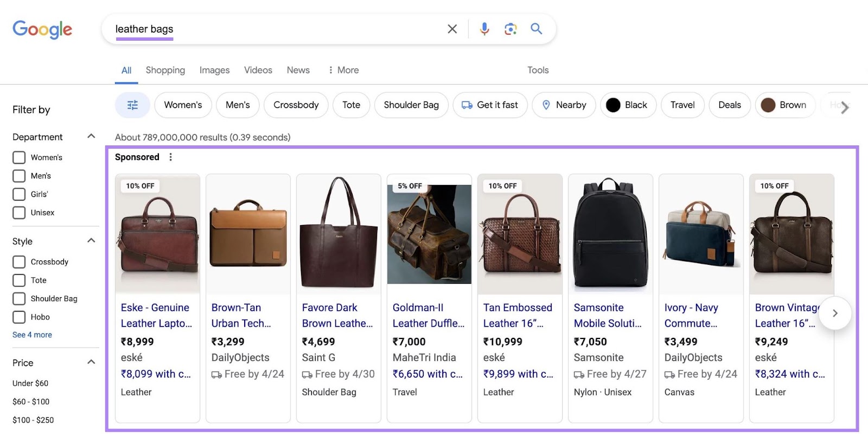Screen dimensions: 868x434
Task: Collapse the Department filter section
Action: tap(91, 136)
